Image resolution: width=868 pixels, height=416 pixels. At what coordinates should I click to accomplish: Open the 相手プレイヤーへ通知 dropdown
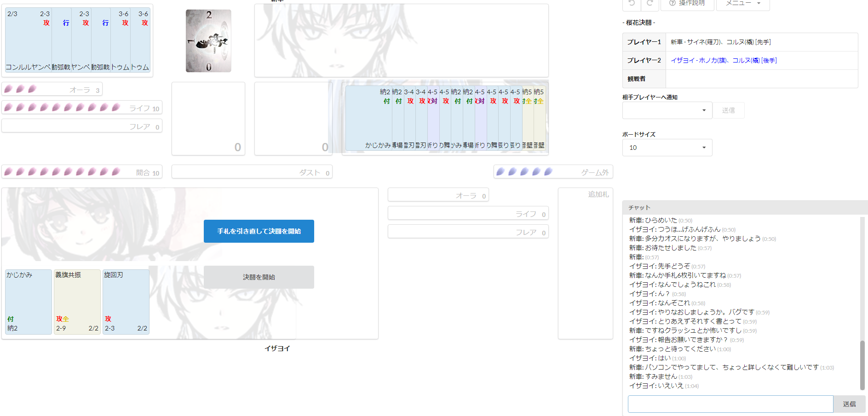[667, 110]
